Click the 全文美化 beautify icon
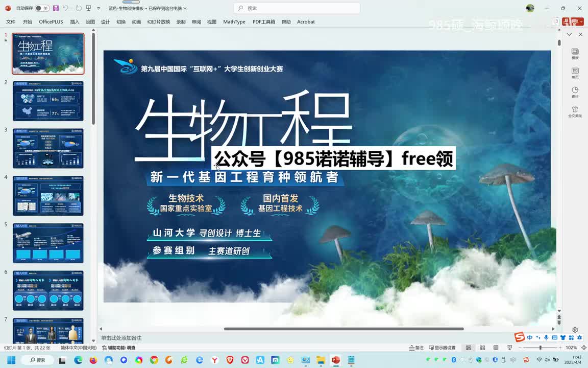Viewport: 588px width, 368px height. (575, 111)
